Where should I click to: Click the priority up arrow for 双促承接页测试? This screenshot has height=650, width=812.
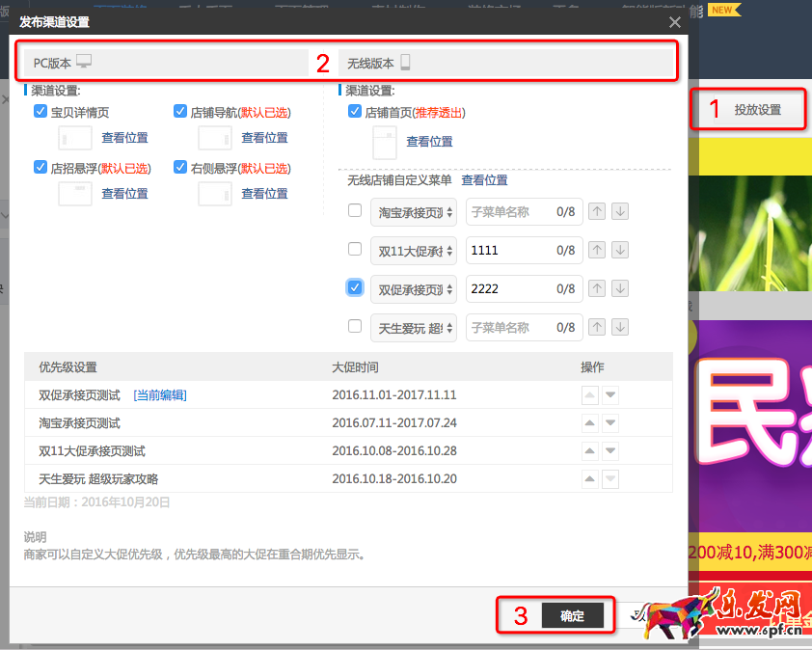(x=590, y=394)
